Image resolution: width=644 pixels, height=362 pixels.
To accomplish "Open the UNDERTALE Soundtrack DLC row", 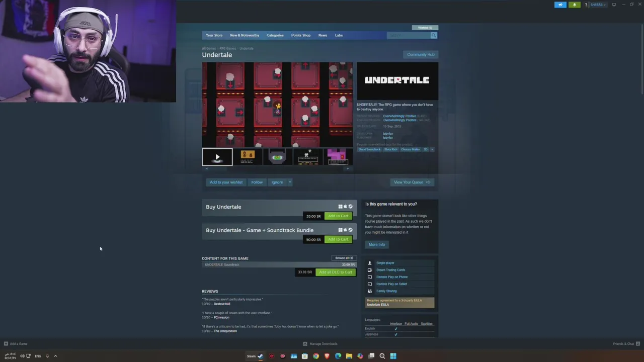I will 279,264.
